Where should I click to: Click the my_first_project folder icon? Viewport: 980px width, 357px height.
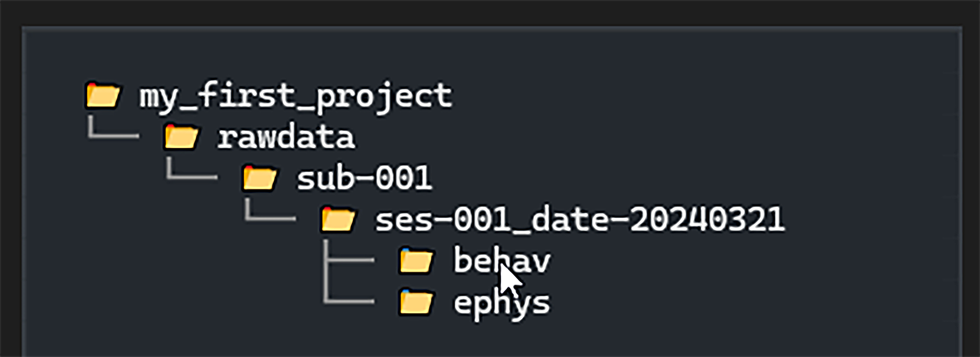(102, 95)
